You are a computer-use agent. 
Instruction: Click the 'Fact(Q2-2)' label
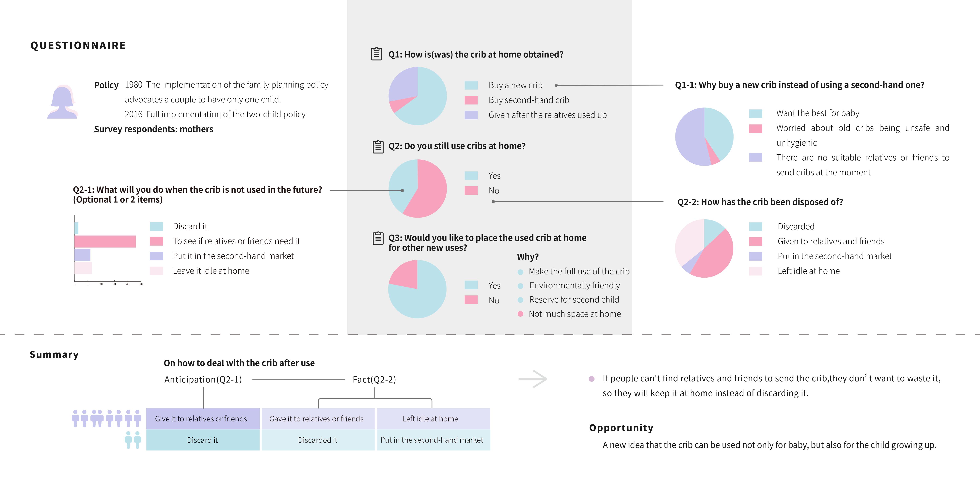click(x=374, y=380)
